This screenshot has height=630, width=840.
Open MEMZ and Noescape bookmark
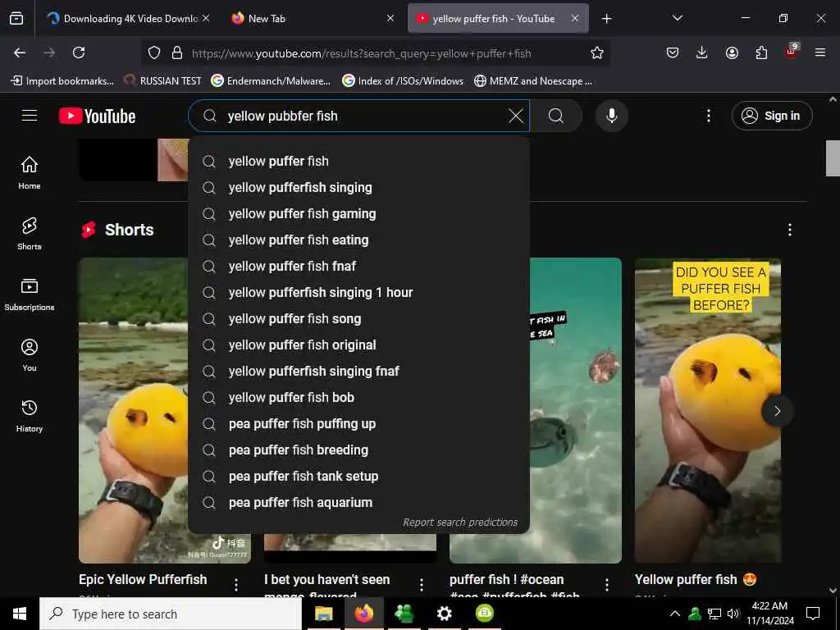tap(533, 81)
